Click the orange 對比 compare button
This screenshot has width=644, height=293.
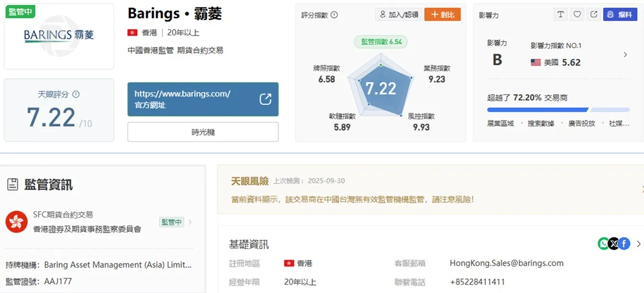pos(443,15)
